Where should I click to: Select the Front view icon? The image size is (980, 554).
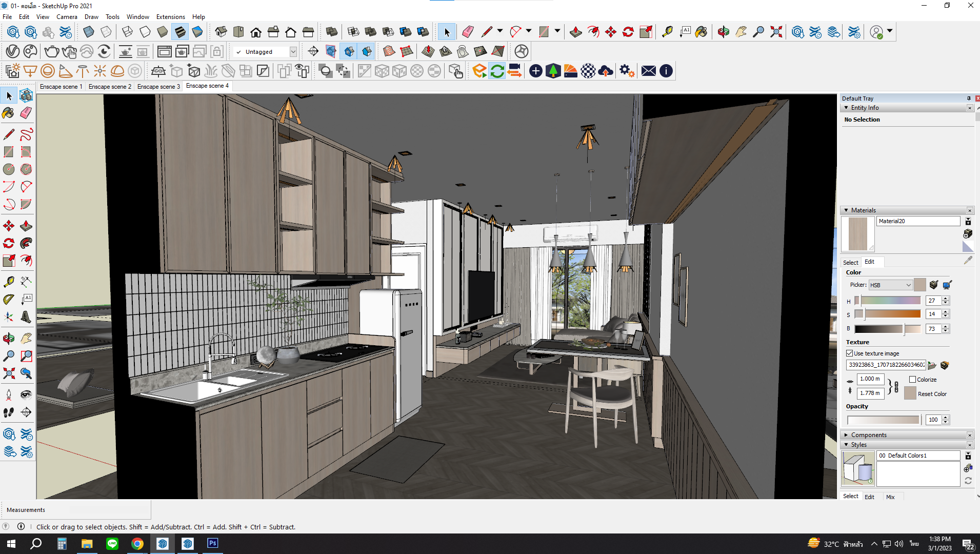(256, 32)
